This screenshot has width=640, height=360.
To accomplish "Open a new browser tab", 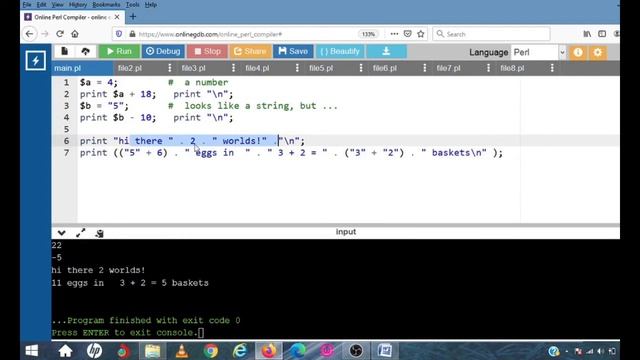I will (x=133, y=17).
